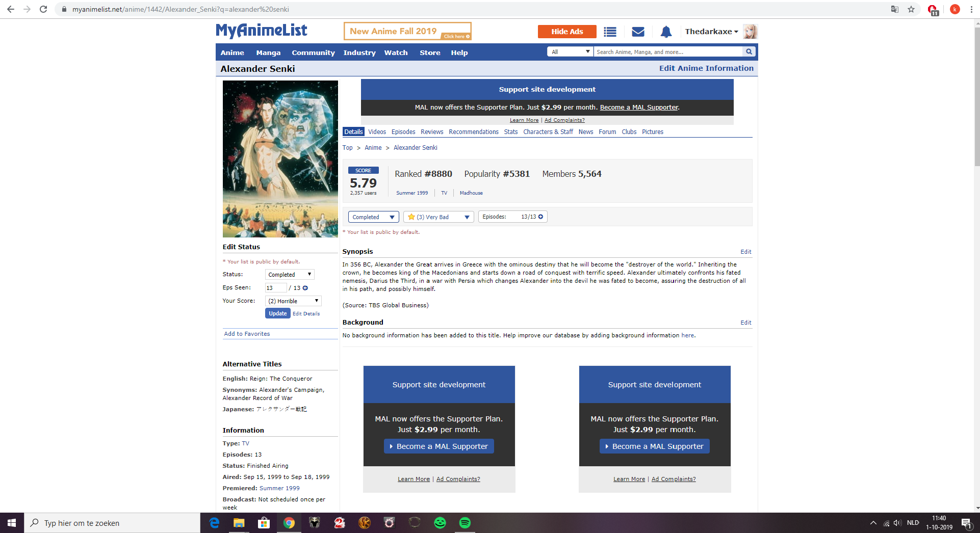Increment episodes with plus icon beside 13/13

tap(541, 217)
